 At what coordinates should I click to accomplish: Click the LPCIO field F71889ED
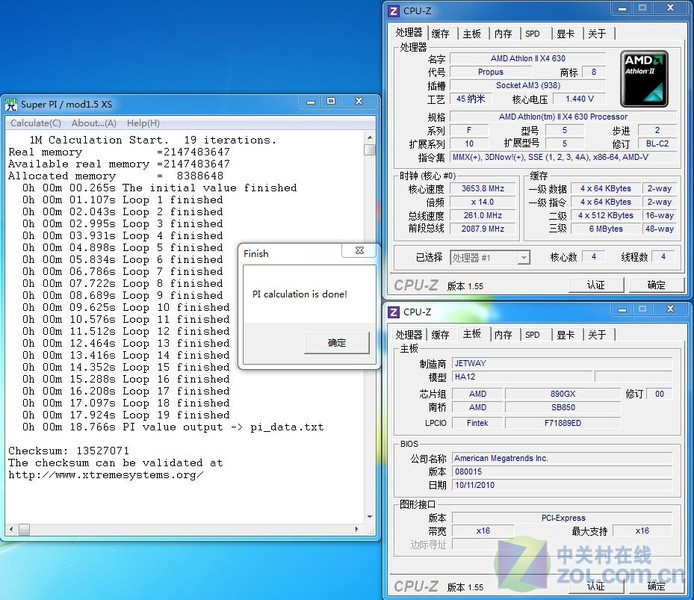pos(563,423)
